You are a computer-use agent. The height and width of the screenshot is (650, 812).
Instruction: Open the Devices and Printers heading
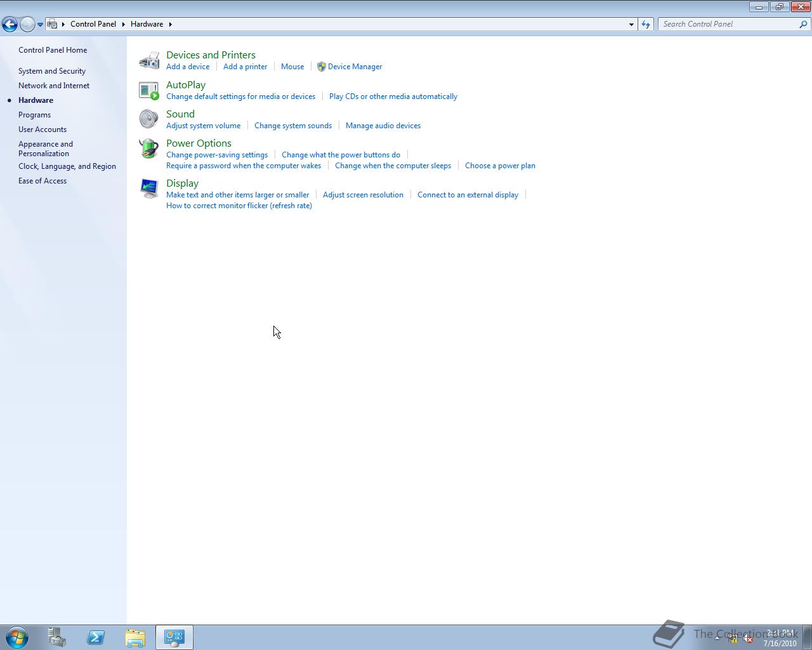click(x=211, y=55)
